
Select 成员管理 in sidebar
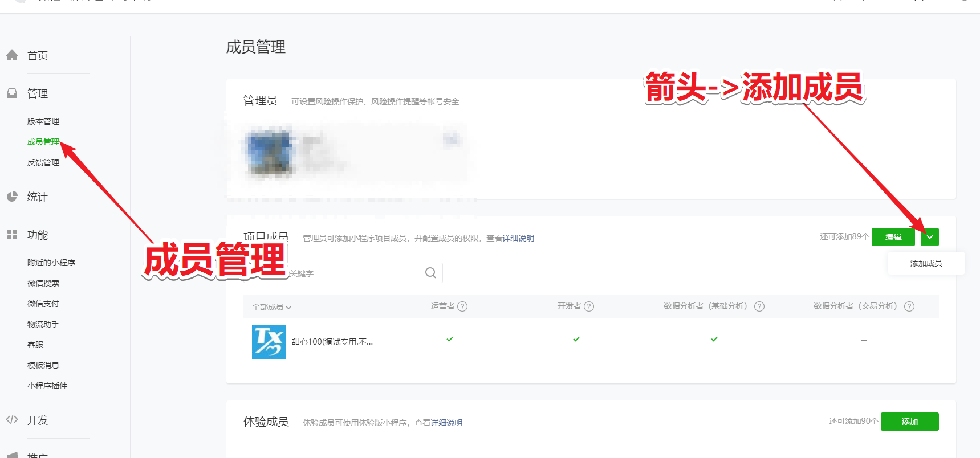pos(43,142)
